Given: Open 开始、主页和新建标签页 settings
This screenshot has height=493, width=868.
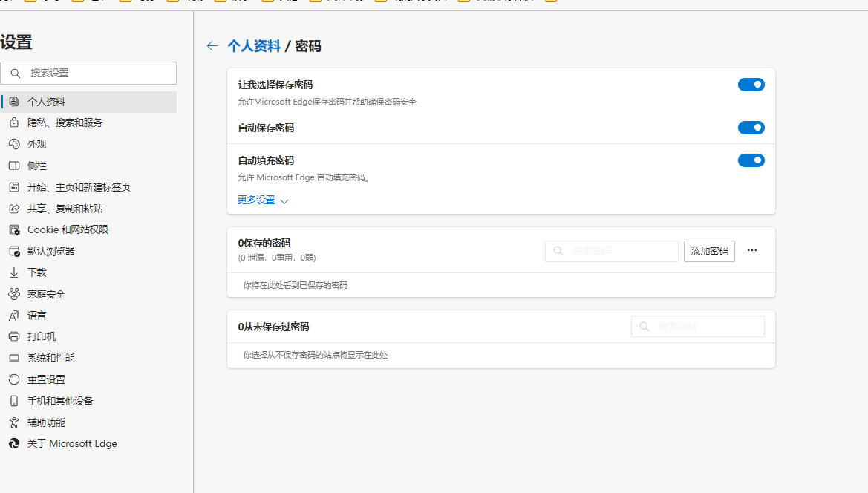Looking at the screenshot, I should (x=88, y=188).
